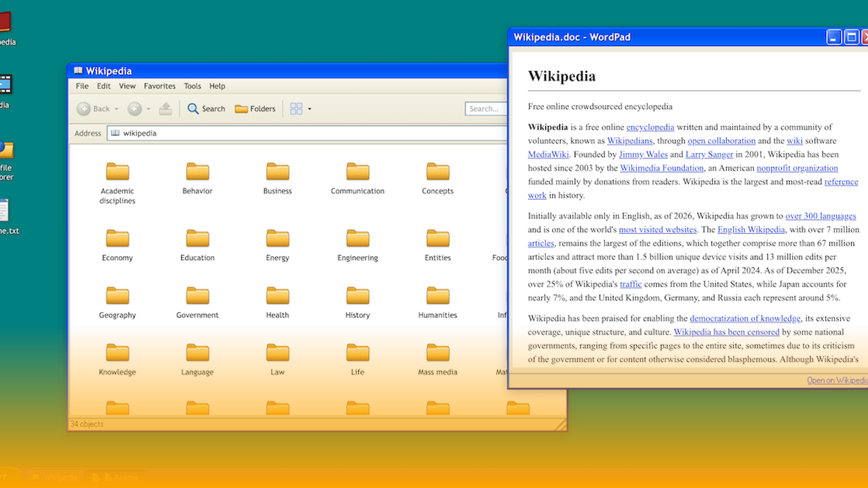Follow the traffic link
868x488 pixels.
pos(631,285)
